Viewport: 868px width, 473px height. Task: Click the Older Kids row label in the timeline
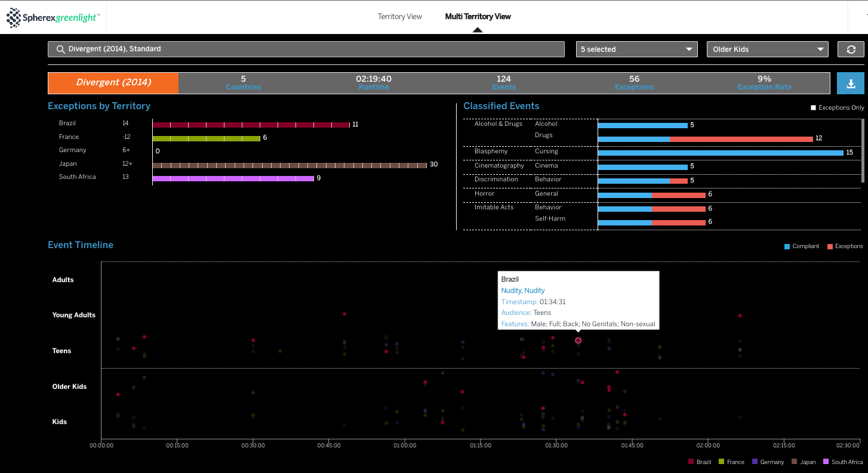[70, 387]
